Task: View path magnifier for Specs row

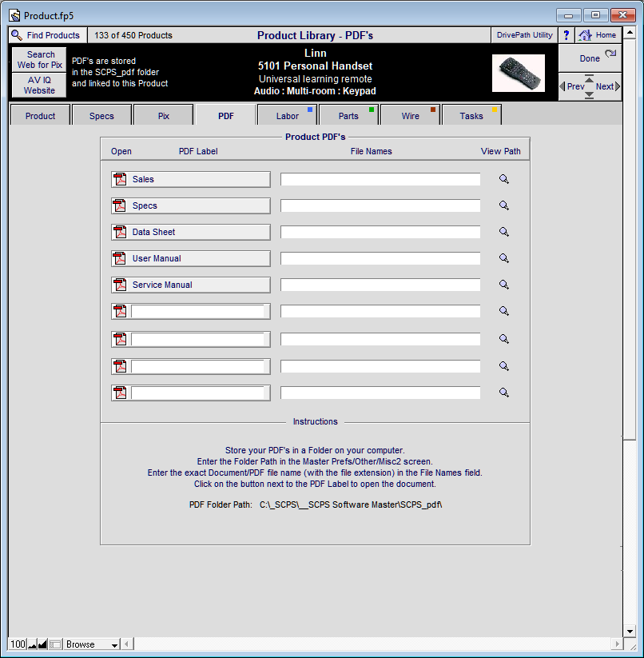Action: click(x=504, y=205)
